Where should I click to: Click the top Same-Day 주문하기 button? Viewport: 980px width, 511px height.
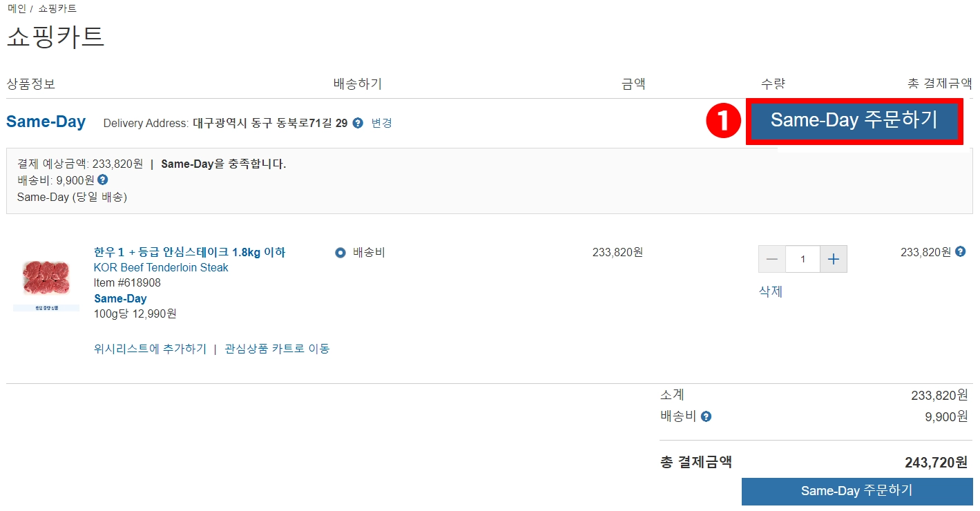(854, 120)
